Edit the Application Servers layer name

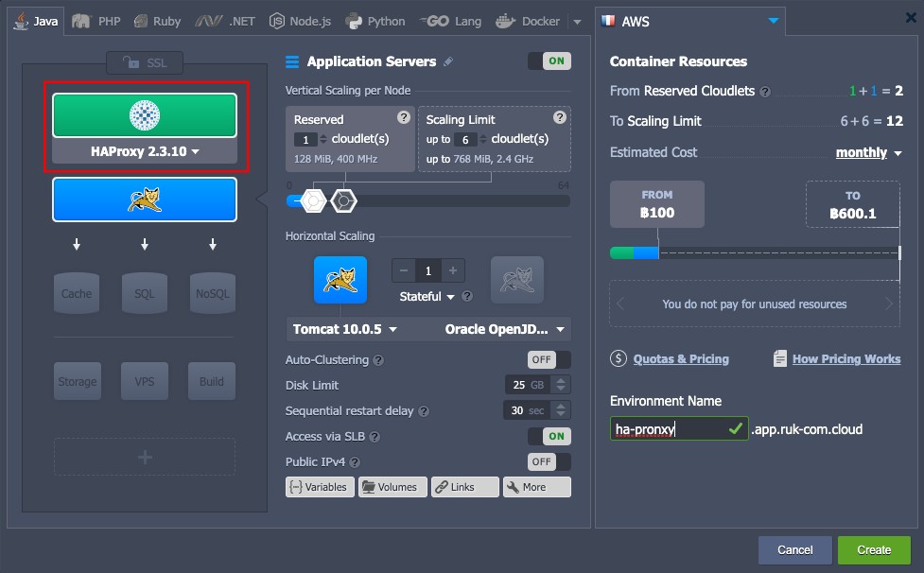448,61
